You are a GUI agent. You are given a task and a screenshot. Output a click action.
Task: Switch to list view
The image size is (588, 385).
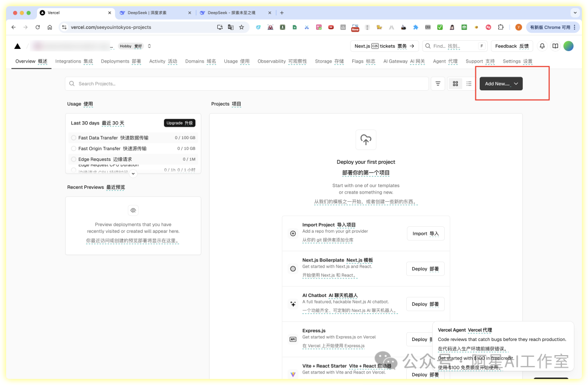coord(469,84)
